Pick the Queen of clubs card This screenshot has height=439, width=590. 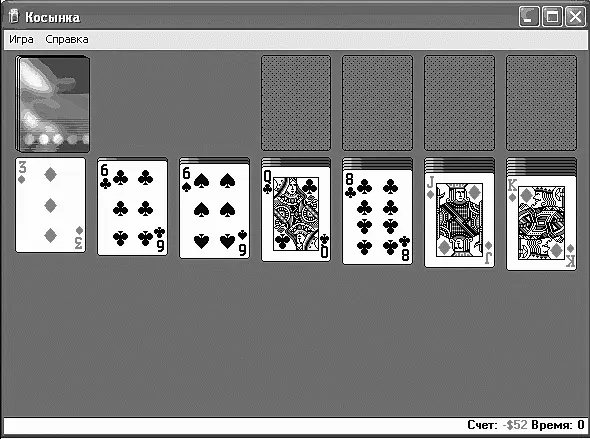(296, 214)
